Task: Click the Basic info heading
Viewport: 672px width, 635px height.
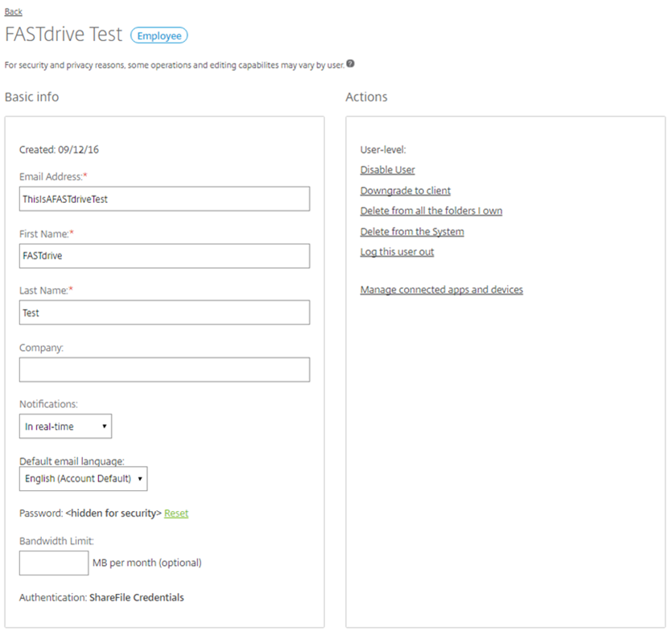Action: [31, 97]
